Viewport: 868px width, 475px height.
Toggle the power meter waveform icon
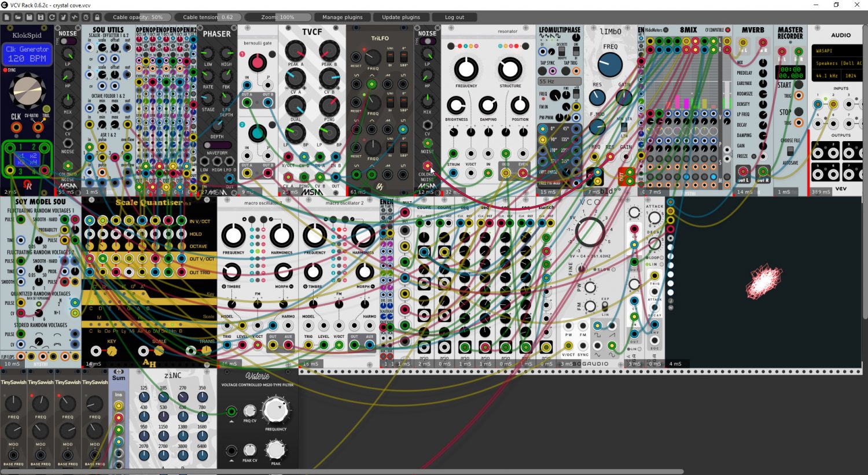[x=75, y=17]
